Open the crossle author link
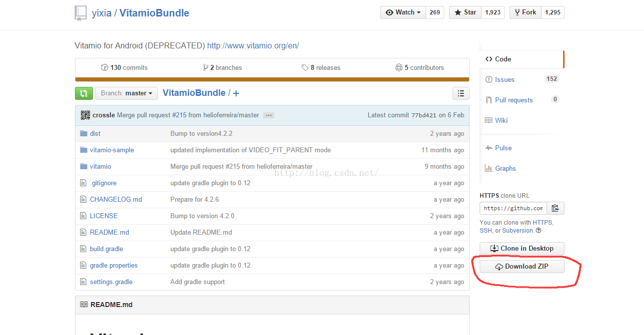This screenshot has width=644, height=335. pos(103,115)
